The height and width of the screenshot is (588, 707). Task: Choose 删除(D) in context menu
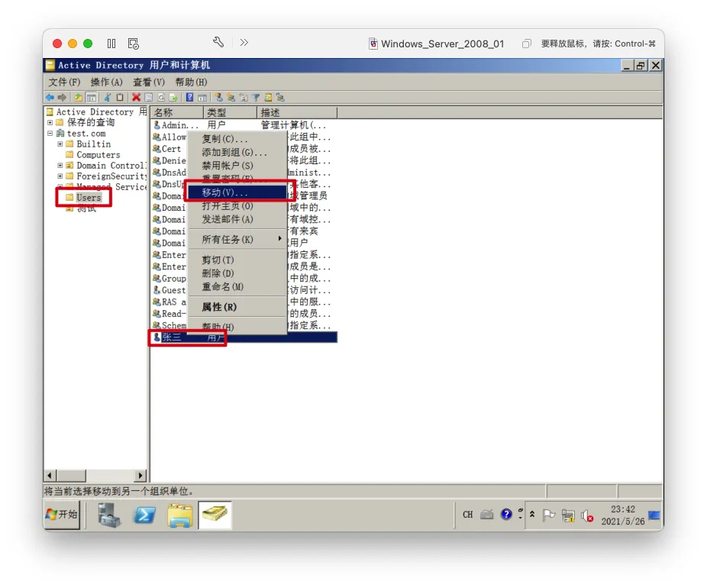tap(237, 273)
